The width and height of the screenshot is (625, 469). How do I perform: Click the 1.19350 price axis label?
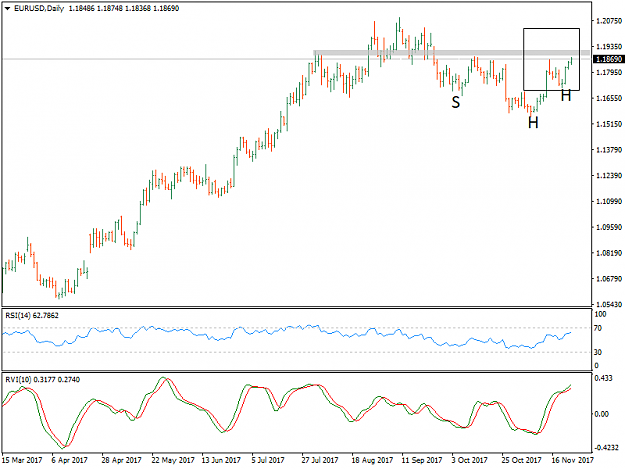[x=609, y=47]
